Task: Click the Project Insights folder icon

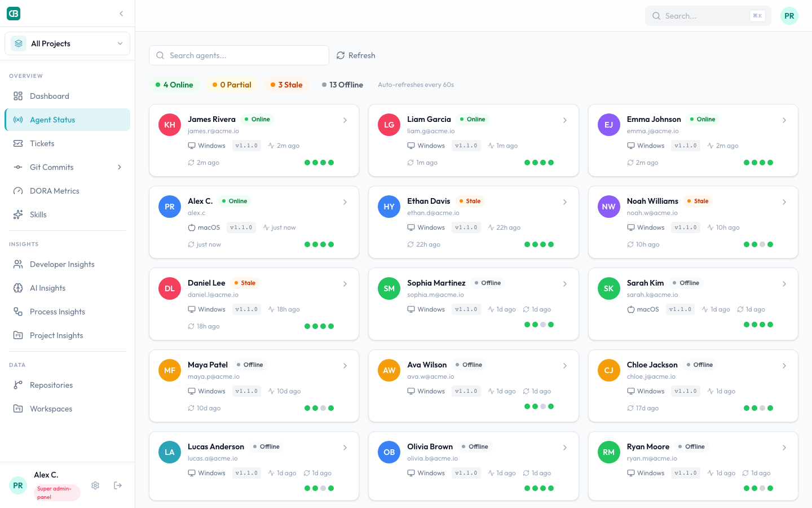Action: [18, 335]
